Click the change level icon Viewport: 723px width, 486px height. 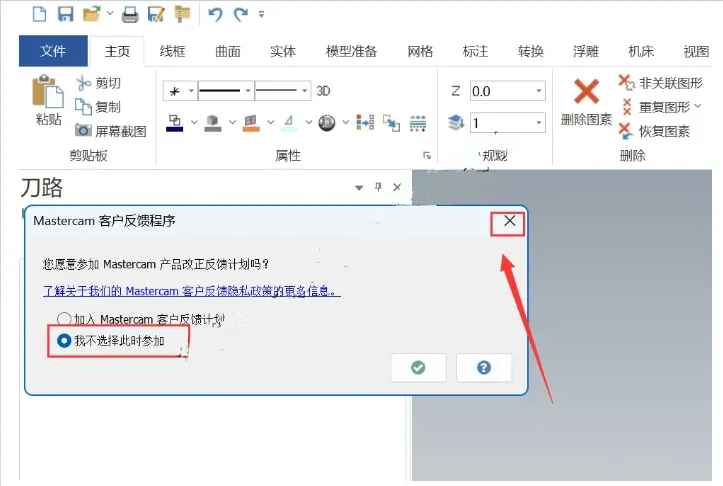pyautogui.click(x=391, y=123)
